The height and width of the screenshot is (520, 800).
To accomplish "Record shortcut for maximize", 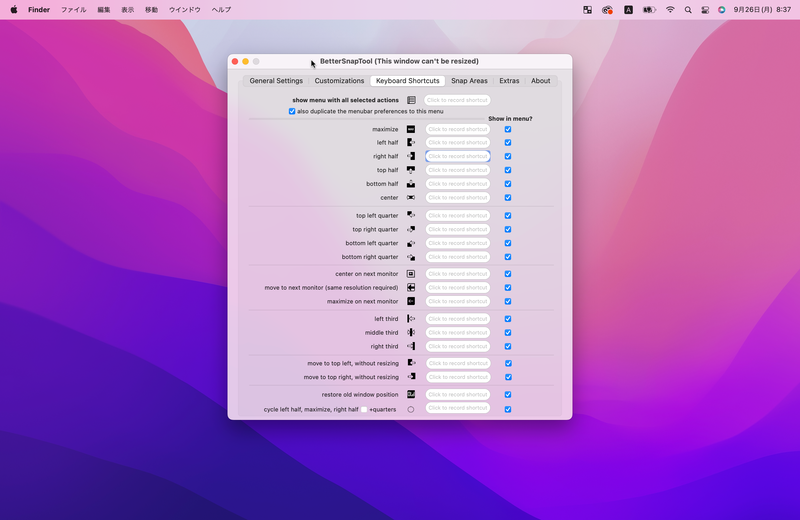I will 458,129.
